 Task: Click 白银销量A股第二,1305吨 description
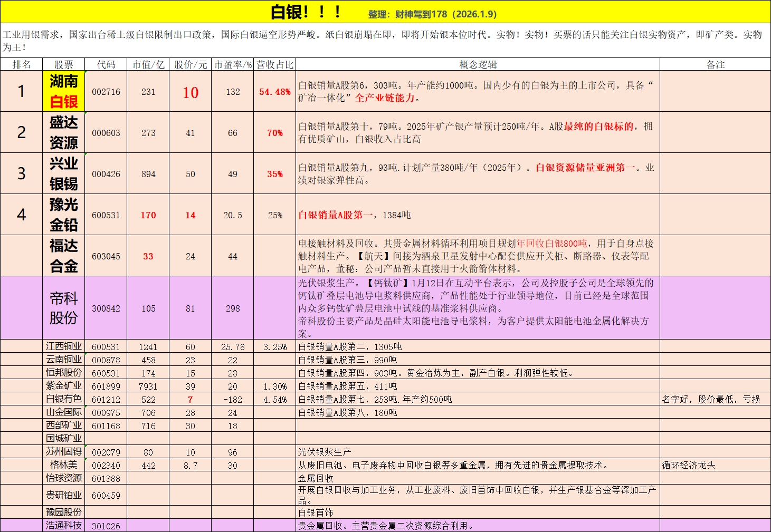(x=350, y=347)
